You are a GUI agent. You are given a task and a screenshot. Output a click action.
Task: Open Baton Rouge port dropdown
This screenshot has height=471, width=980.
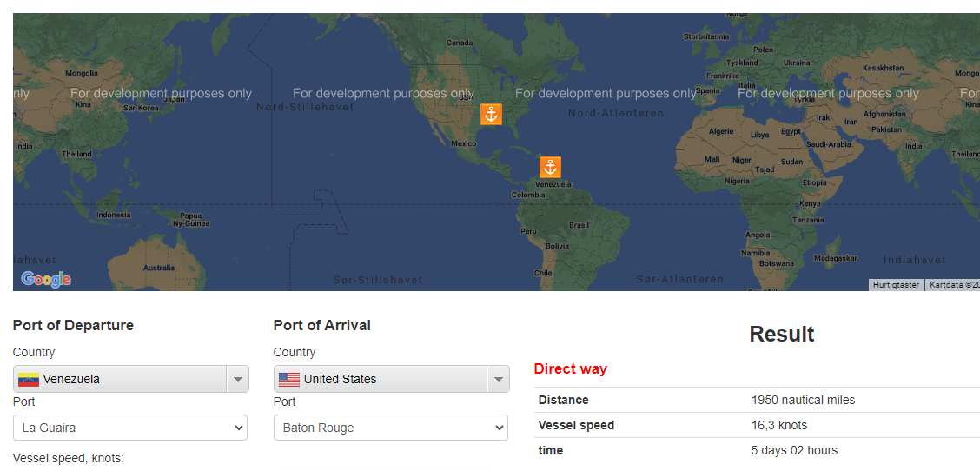[x=391, y=428]
